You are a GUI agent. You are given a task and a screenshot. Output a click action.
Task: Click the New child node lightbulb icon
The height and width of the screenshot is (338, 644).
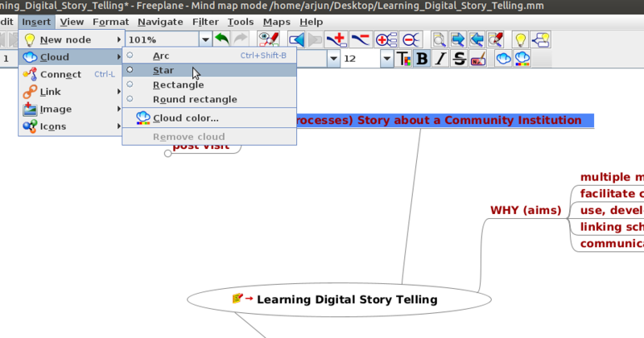(520, 40)
